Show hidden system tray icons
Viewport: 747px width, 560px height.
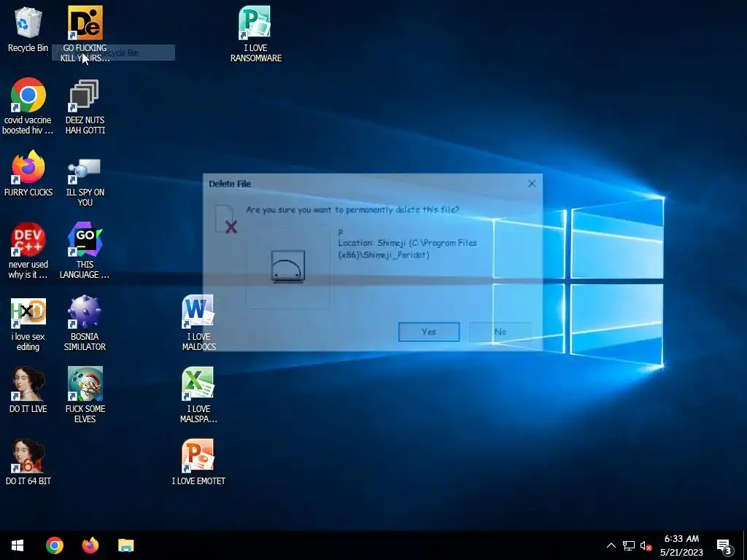click(x=611, y=545)
